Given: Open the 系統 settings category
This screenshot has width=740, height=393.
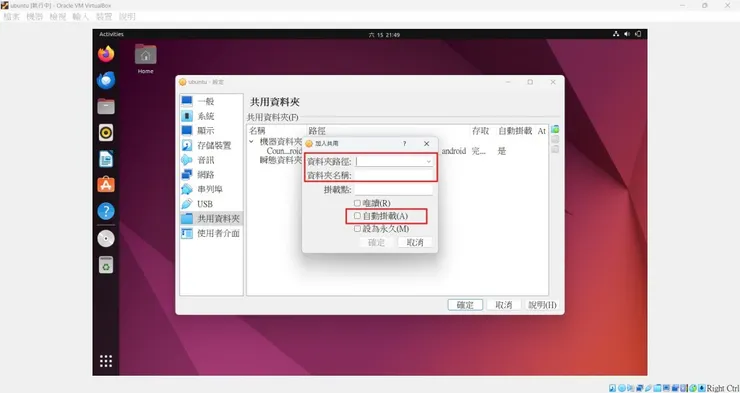Looking at the screenshot, I should click(x=211, y=116).
